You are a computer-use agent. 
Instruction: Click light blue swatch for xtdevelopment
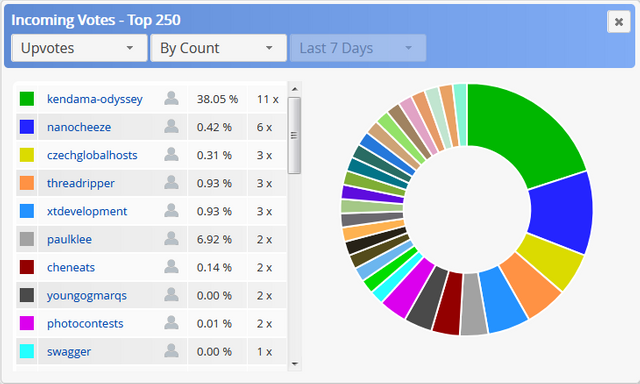(27, 211)
